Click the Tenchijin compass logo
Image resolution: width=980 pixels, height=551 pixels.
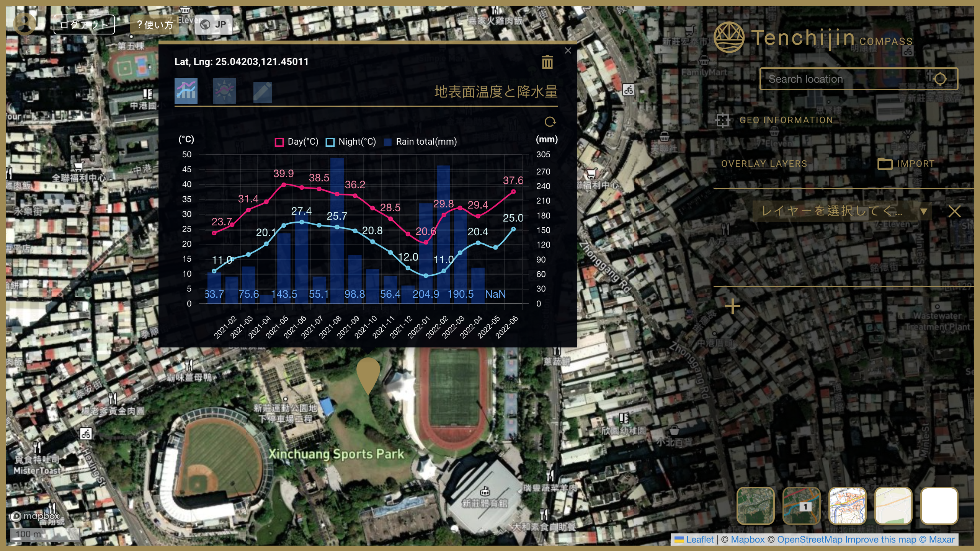click(x=729, y=37)
